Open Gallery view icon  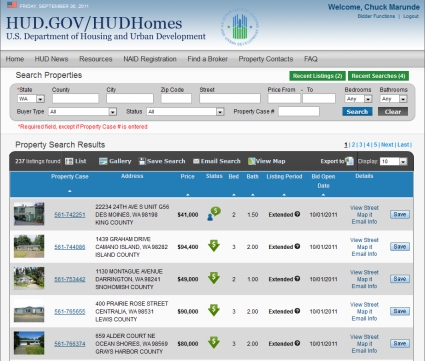tap(103, 161)
